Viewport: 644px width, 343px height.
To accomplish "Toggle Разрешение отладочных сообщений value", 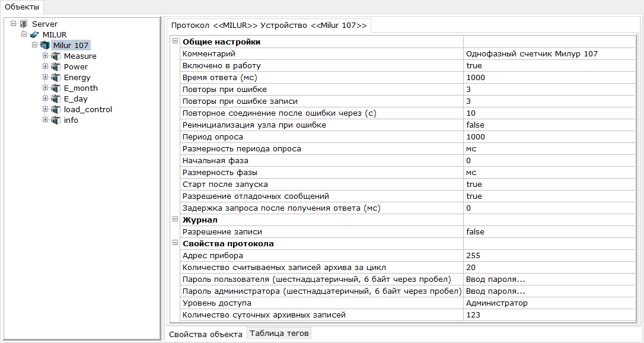I will [x=549, y=196].
